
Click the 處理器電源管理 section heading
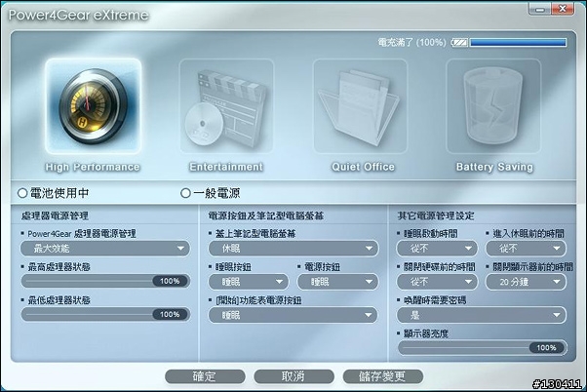pos(55,216)
